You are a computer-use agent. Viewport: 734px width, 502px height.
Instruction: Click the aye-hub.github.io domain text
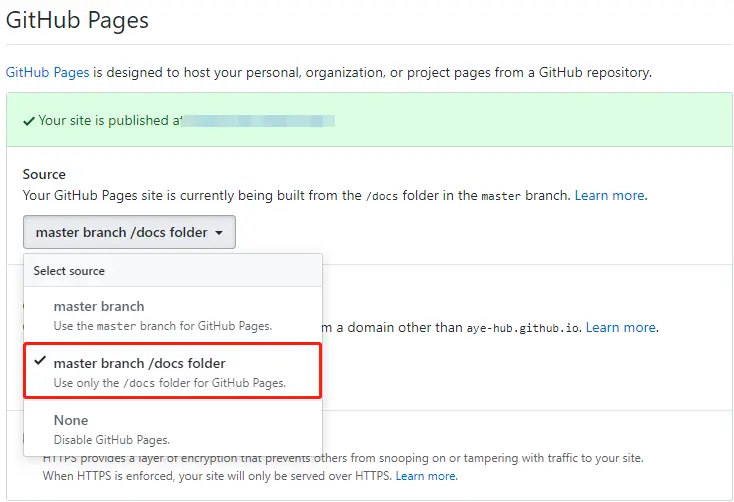click(x=523, y=328)
